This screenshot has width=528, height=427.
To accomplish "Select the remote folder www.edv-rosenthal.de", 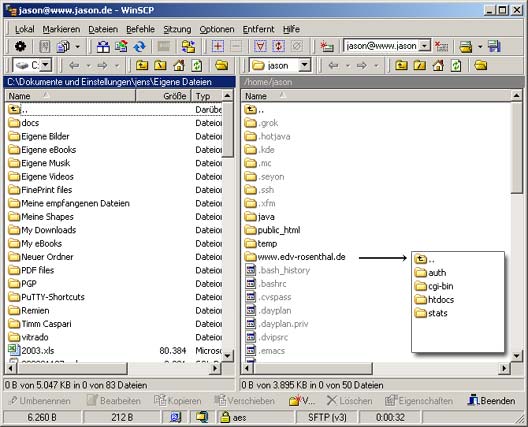I will tap(295, 257).
